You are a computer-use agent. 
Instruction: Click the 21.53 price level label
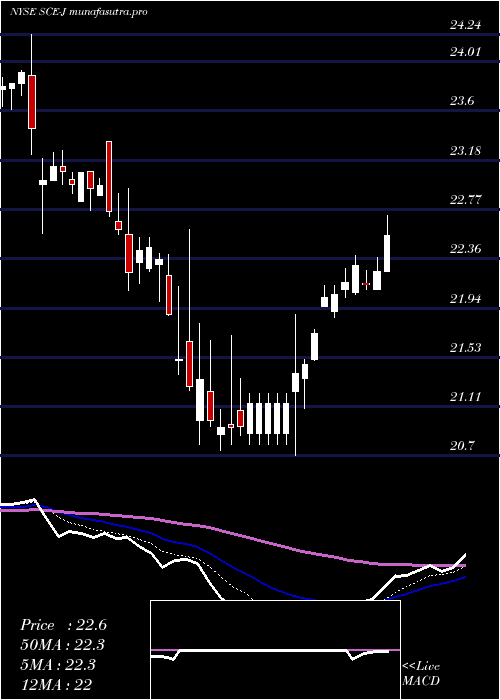[465, 348]
